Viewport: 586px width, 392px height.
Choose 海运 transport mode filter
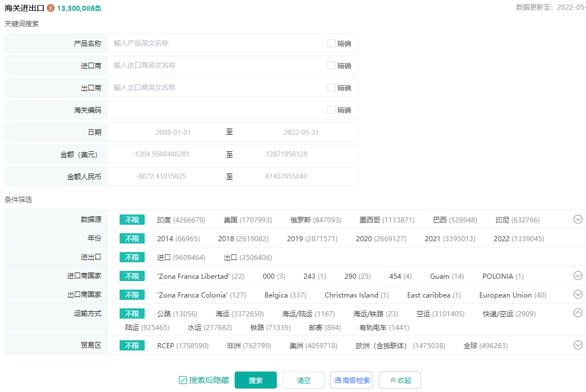[x=239, y=314]
